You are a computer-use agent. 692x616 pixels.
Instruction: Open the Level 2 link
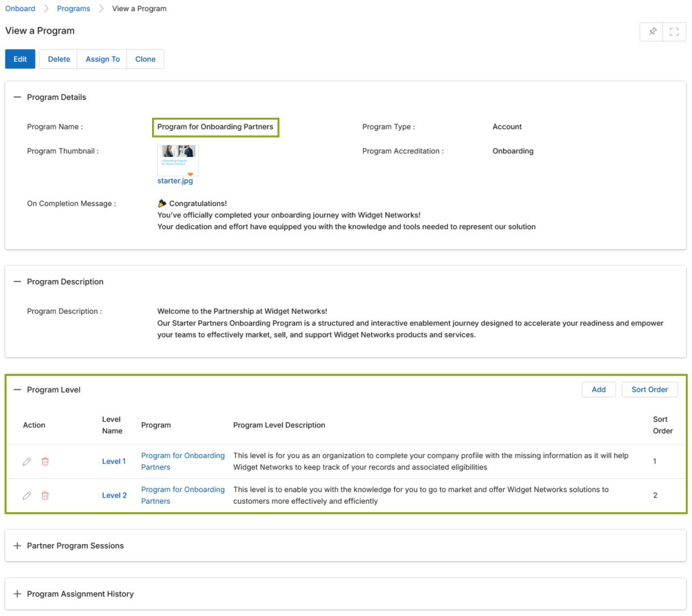(114, 496)
